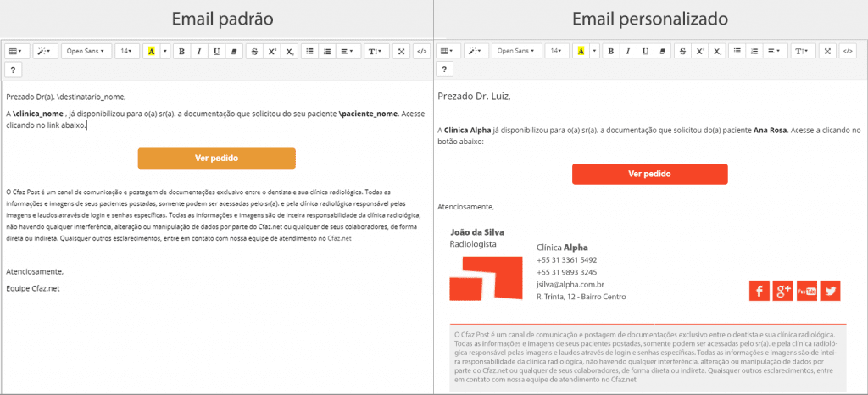Click the phone number +55 31 9893 3245
The width and height of the screenshot is (868, 395).
click(x=567, y=272)
